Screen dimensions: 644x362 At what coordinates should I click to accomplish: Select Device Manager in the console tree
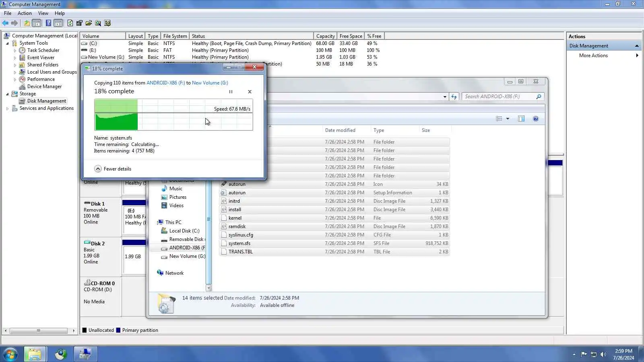(44, 86)
